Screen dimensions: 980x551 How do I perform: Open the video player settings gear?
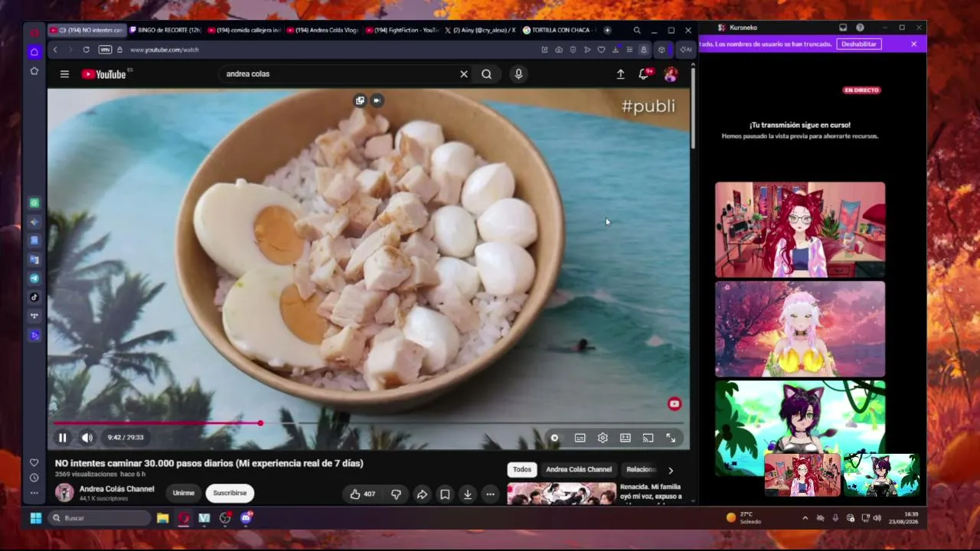pos(603,438)
